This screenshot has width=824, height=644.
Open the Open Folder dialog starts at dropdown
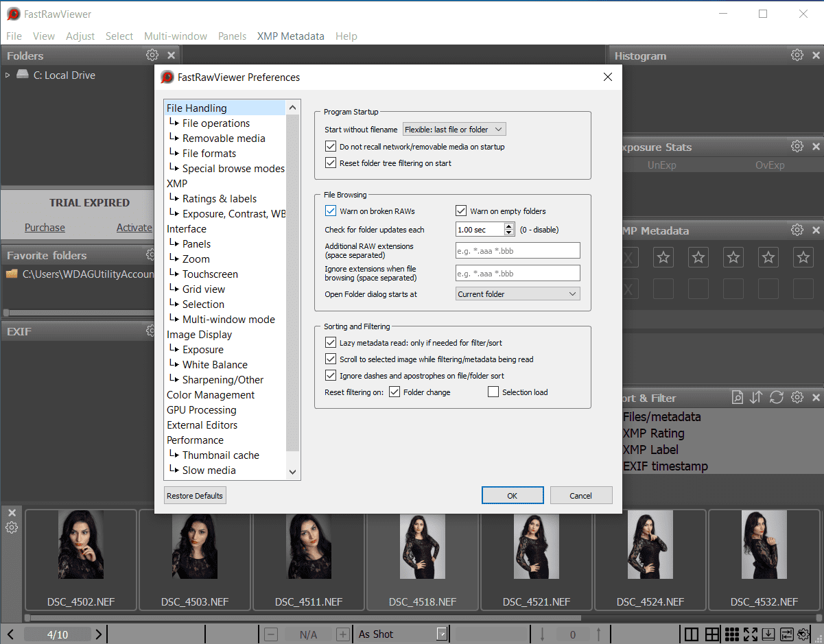pyautogui.click(x=518, y=294)
